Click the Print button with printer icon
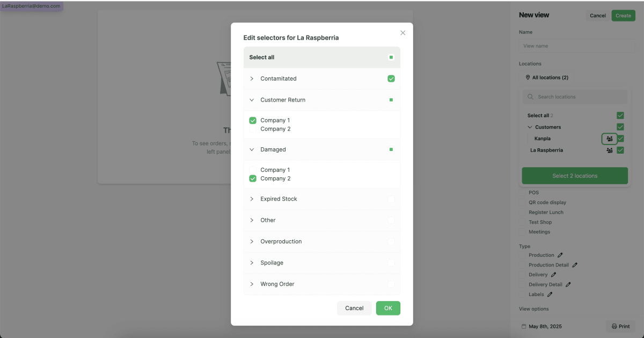The image size is (644, 338). [x=620, y=326]
